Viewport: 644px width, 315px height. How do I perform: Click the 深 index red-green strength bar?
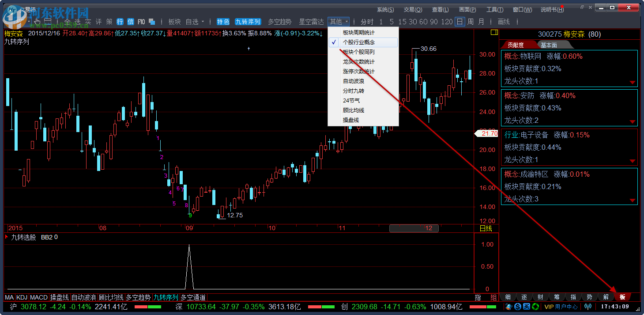click(321, 307)
